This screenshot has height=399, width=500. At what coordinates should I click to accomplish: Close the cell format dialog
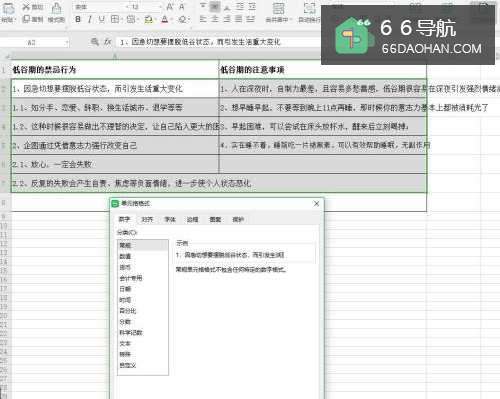pyautogui.click(x=316, y=204)
